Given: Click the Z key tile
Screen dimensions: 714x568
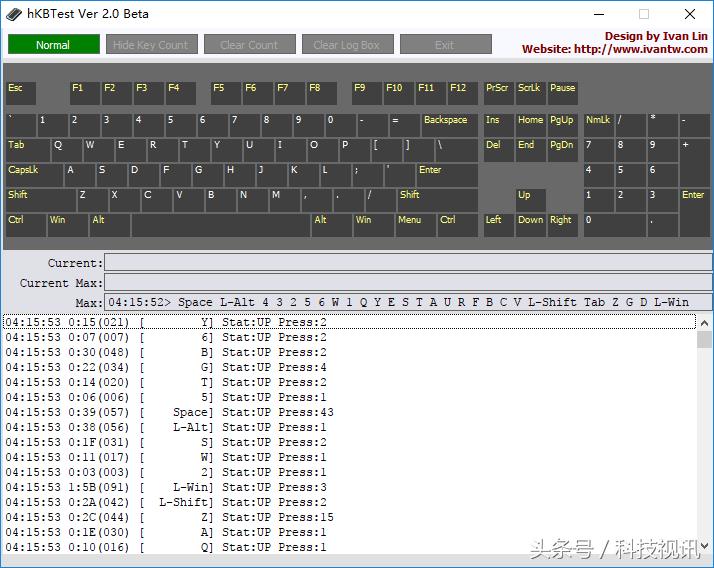Looking at the screenshot, I should click(x=92, y=200).
